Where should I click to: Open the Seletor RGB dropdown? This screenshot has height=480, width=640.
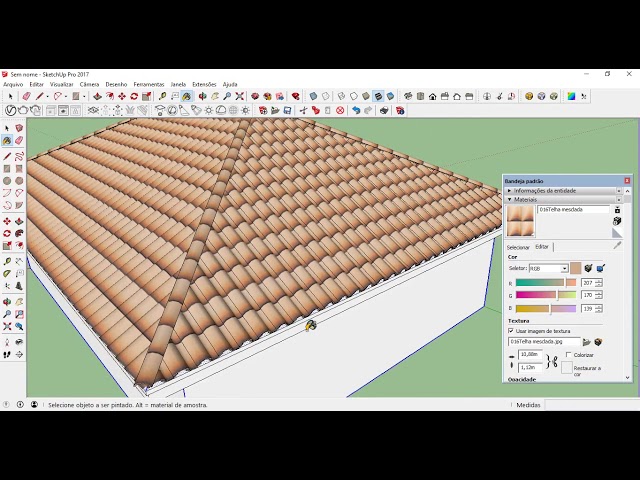coord(564,269)
